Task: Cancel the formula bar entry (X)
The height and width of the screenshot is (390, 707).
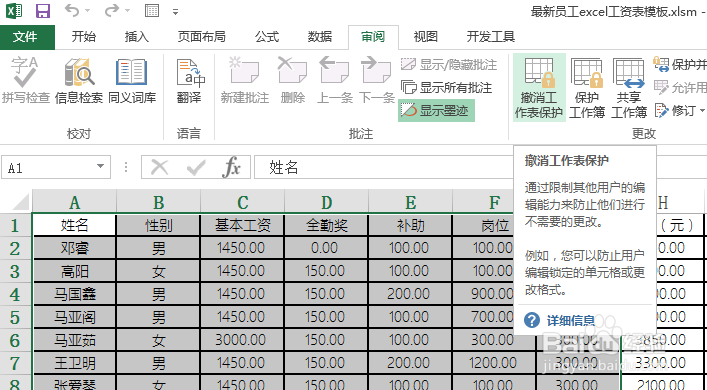Action: coord(159,167)
